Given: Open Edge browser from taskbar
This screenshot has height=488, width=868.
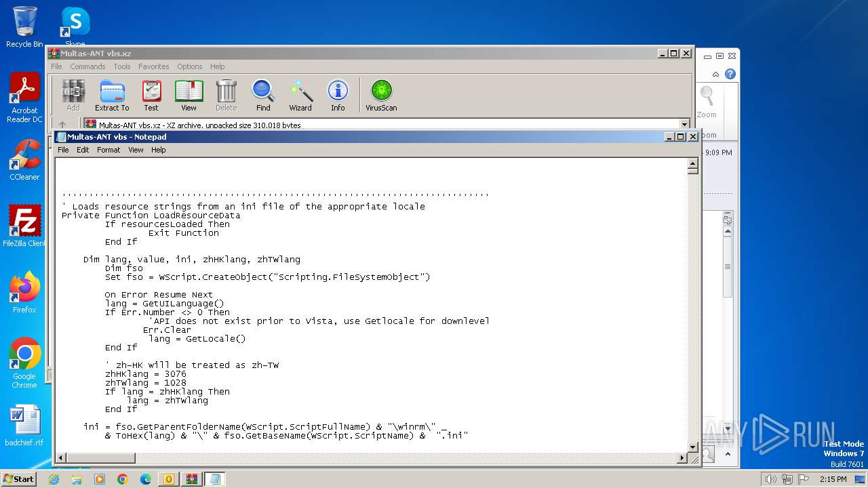Looking at the screenshot, I should [x=146, y=479].
